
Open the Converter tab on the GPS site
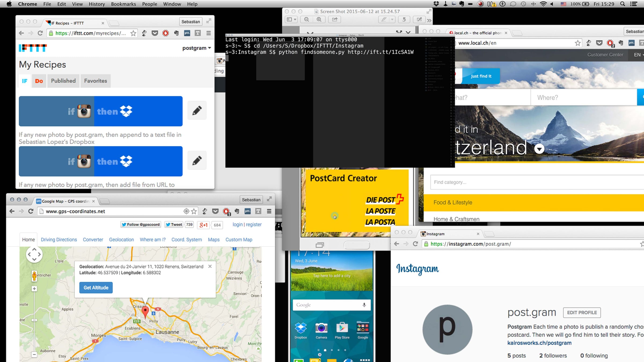[93, 240]
